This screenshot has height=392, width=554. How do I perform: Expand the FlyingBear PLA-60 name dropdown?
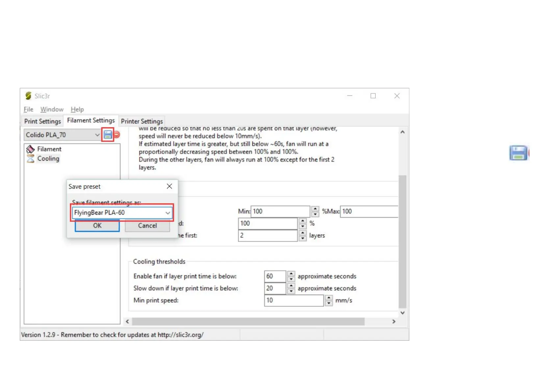pos(167,213)
